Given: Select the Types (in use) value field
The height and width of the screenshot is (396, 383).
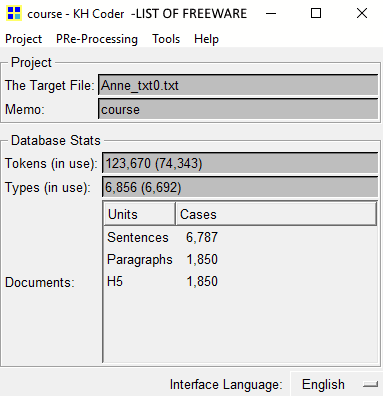Looking at the screenshot, I should coord(240,187).
